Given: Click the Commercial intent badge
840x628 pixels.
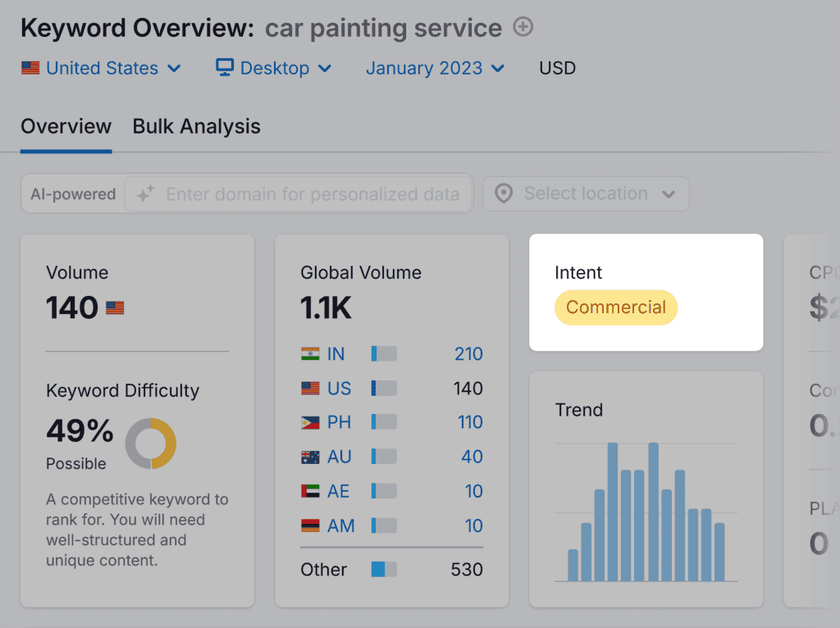Looking at the screenshot, I should click(x=616, y=307).
